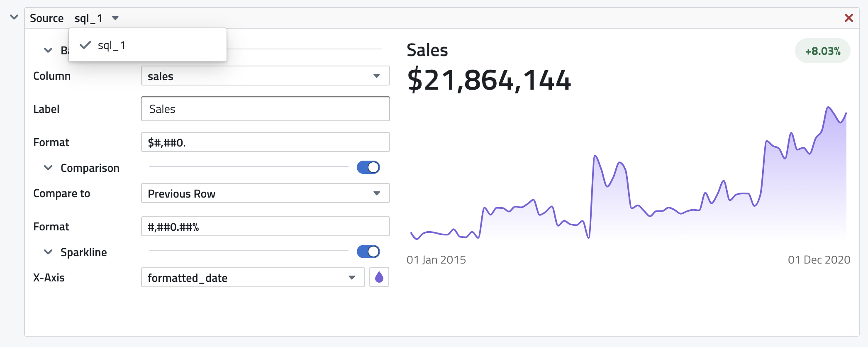Viewport: 868px width, 347px height.
Task: Click the red X close icon
Action: (848, 18)
